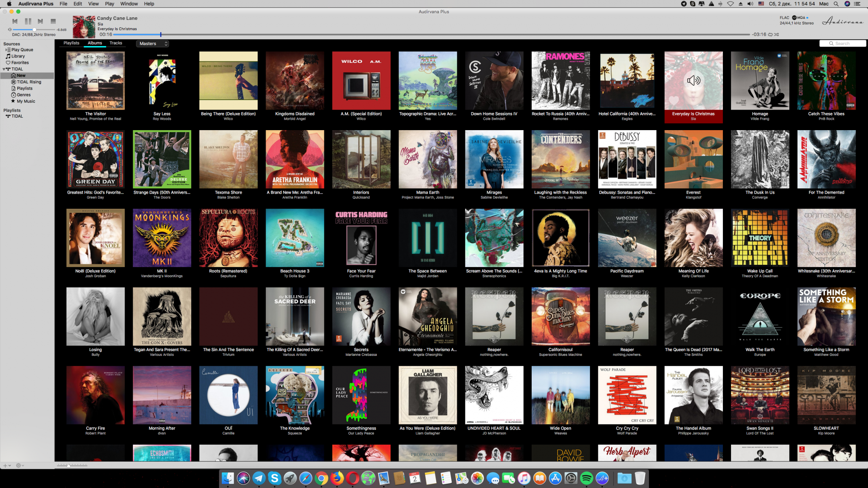Viewport: 868px width, 488px height.
Task: Open the US flag input source menu
Action: (x=761, y=4)
